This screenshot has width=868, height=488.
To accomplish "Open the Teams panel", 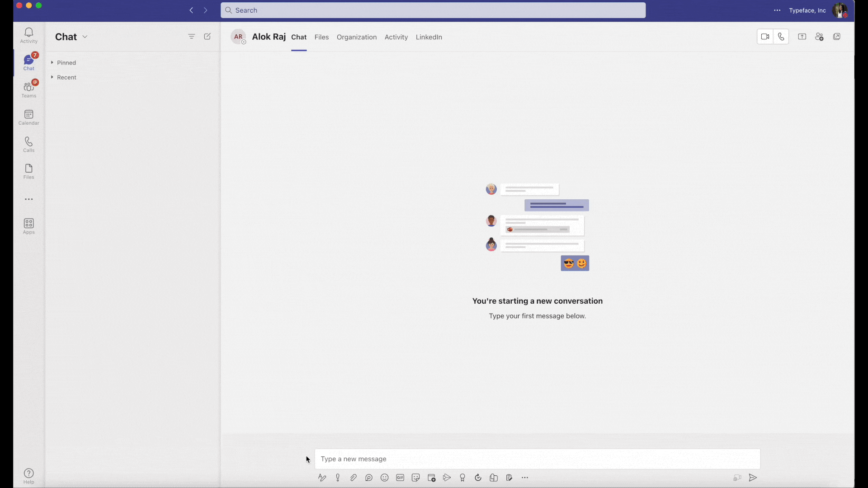I will [x=28, y=88].
